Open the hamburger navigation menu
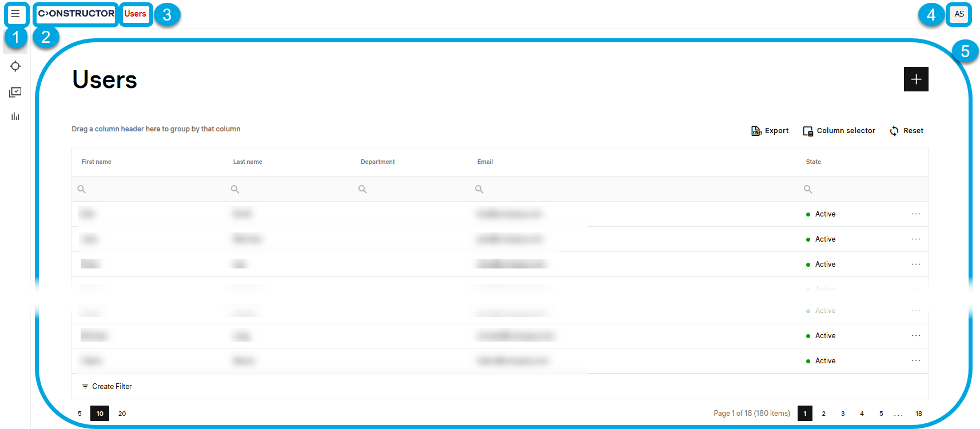This screenshot has height=429, width=980. point(15,14)
